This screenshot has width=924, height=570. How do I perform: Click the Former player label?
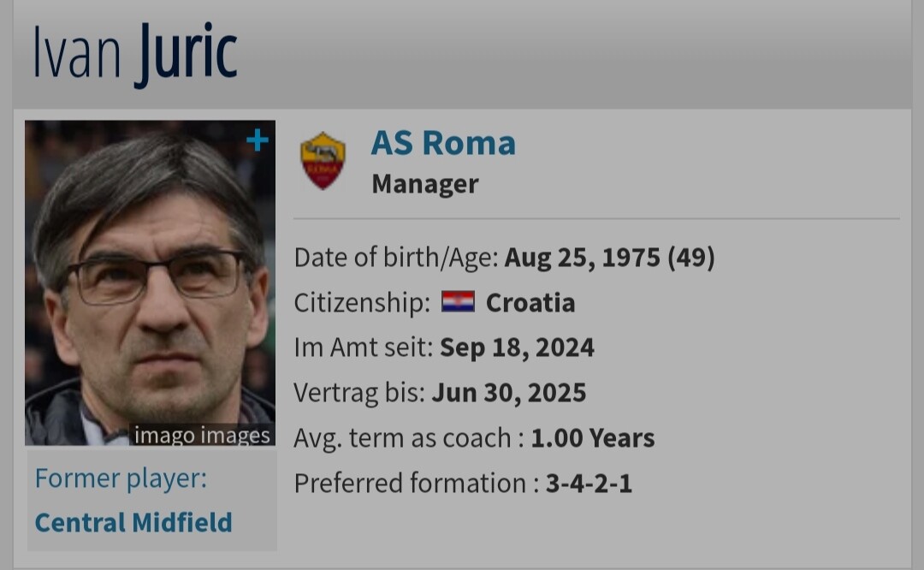[121, 478]
